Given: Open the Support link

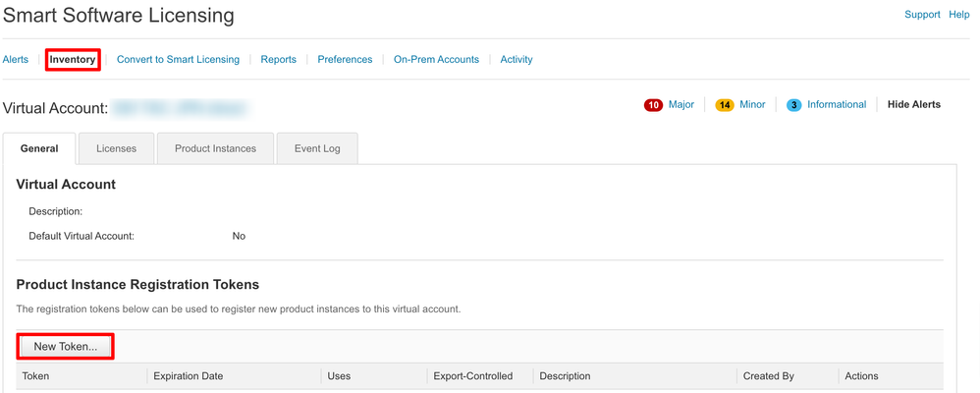Looking at the screenshot, I should pos(922,15).
